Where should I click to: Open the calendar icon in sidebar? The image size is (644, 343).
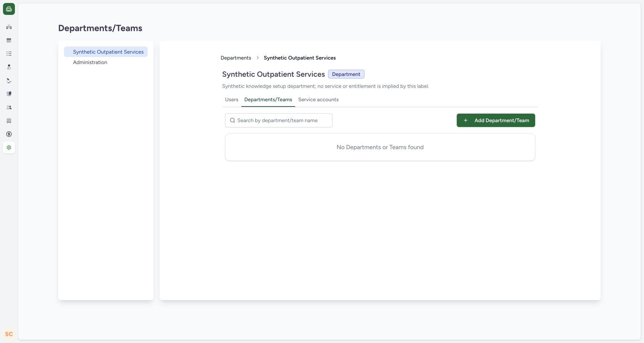point(9,40)
